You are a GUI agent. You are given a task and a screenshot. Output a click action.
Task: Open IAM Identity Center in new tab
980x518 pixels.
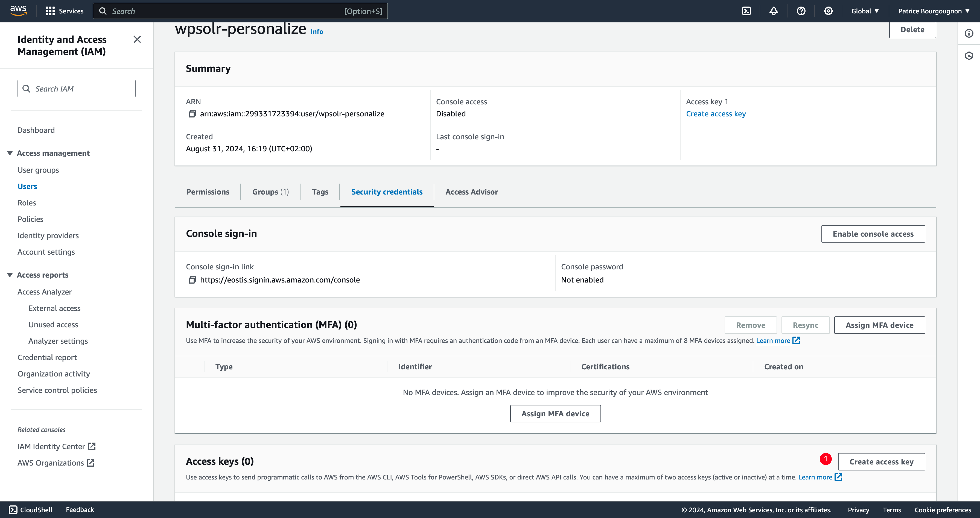(56, 446)
